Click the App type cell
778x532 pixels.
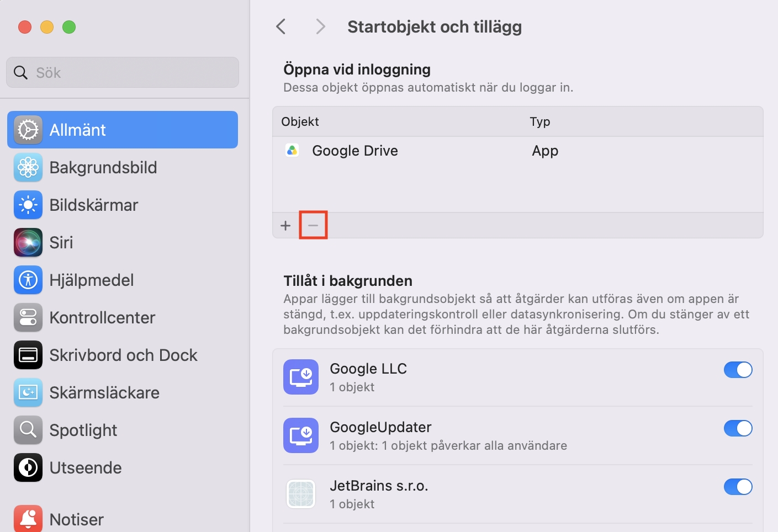[x=545, y=151]
